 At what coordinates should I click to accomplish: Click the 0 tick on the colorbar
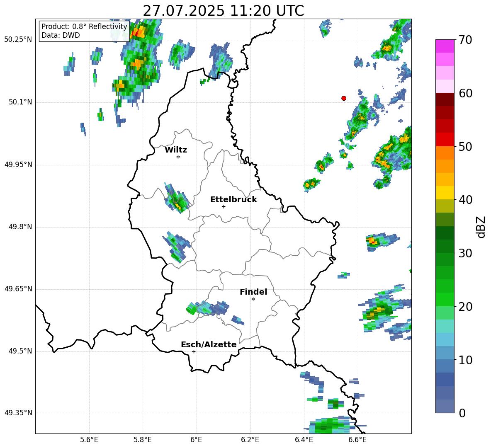pos(462,413)
